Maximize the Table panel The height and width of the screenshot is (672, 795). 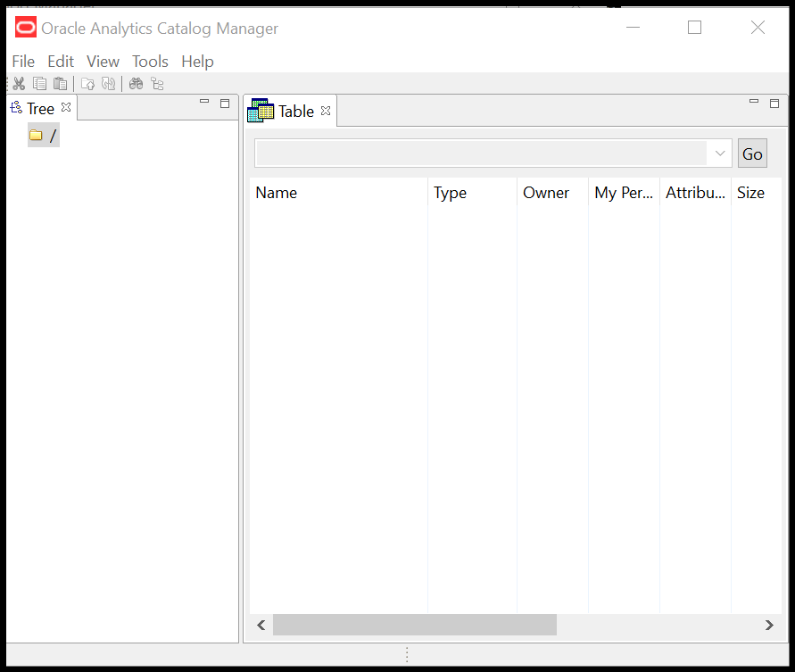tap(774, 103)
